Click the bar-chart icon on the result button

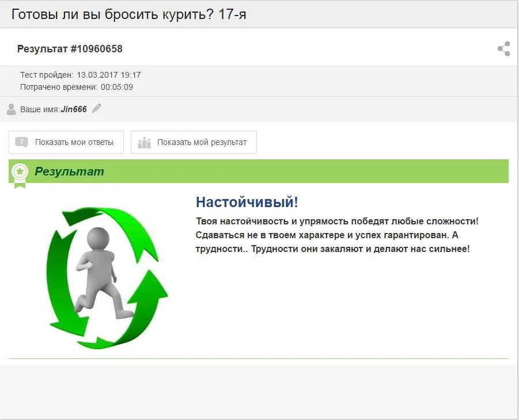click(x=145, y=142)
